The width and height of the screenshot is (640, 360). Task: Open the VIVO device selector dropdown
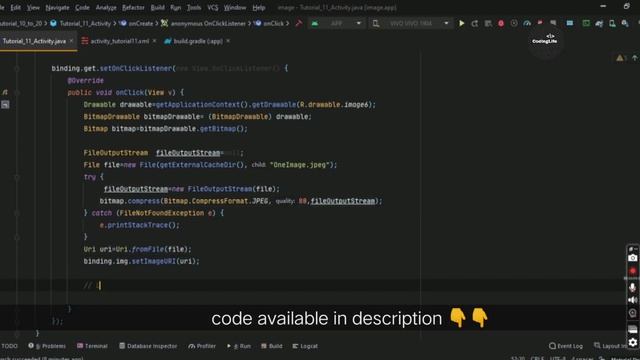411,24
